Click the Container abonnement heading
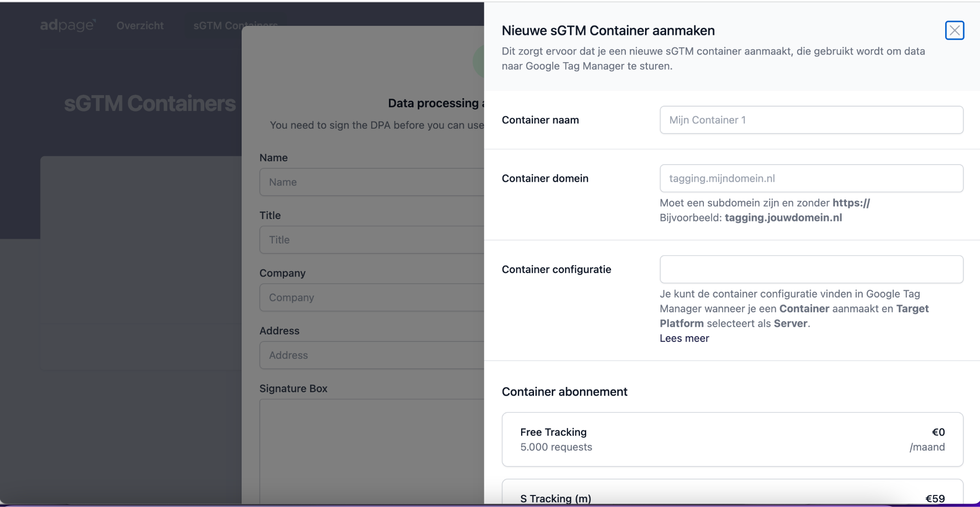The image size is (980, 507). 564,392
